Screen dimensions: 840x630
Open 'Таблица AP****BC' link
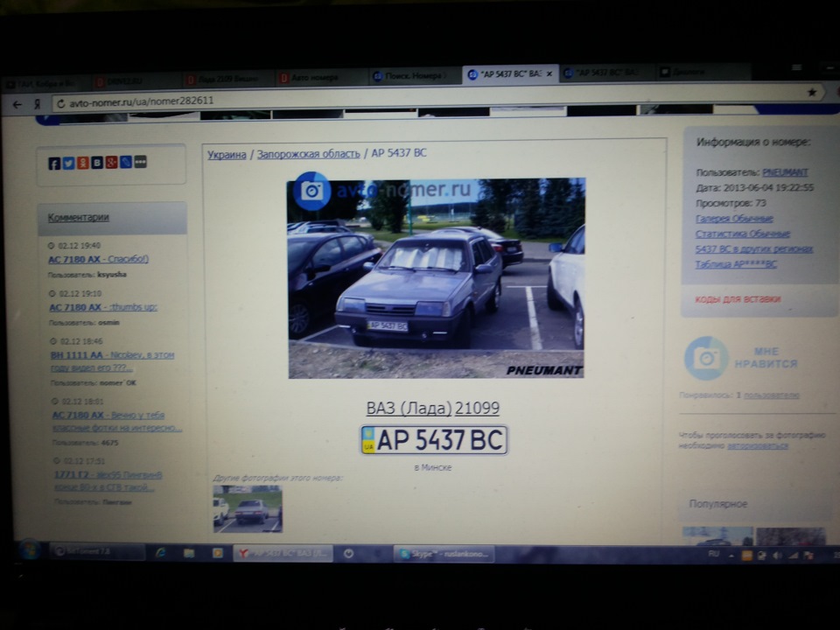click(x=736, y=264)
